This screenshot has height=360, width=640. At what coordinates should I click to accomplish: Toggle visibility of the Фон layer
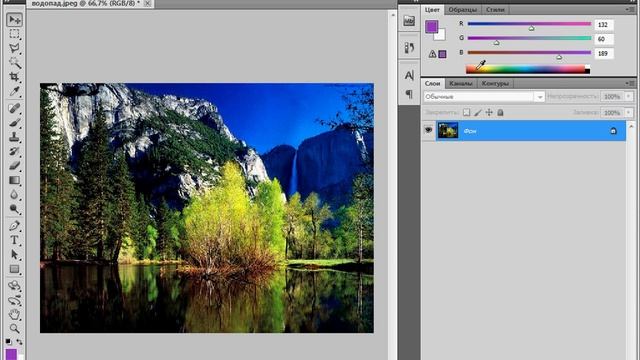tap(428, 130)
